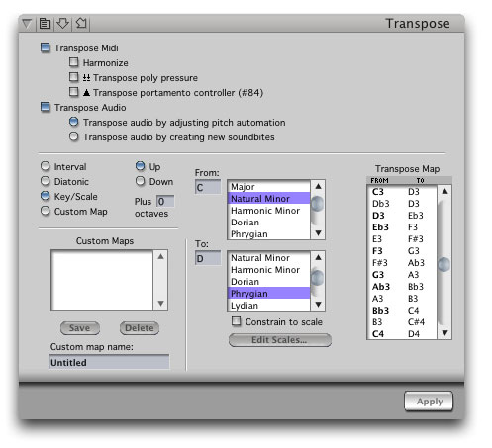Click the curved up arrow icon in title bar
Viewport: 492px width, 448px height.
81,23
